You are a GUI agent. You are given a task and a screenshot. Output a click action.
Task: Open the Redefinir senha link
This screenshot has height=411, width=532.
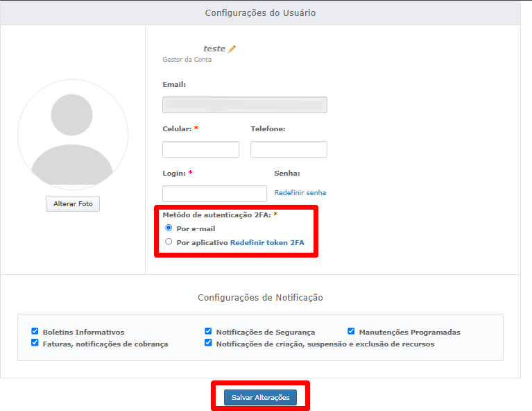point(300,193)
